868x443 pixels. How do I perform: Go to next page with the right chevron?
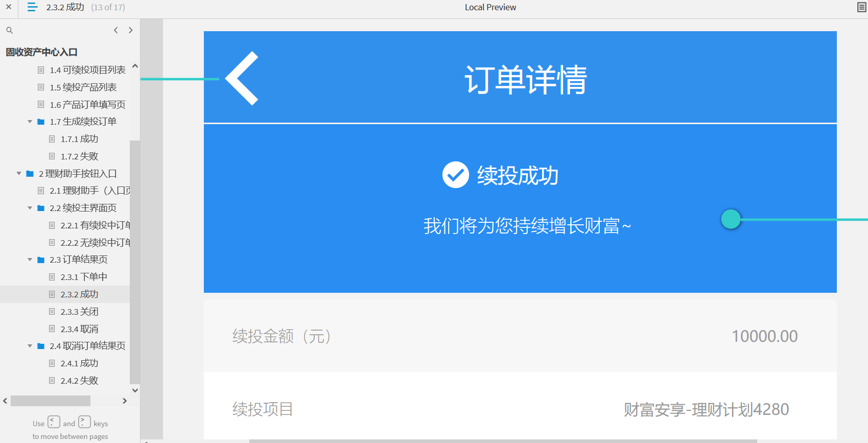click(131, 30)
